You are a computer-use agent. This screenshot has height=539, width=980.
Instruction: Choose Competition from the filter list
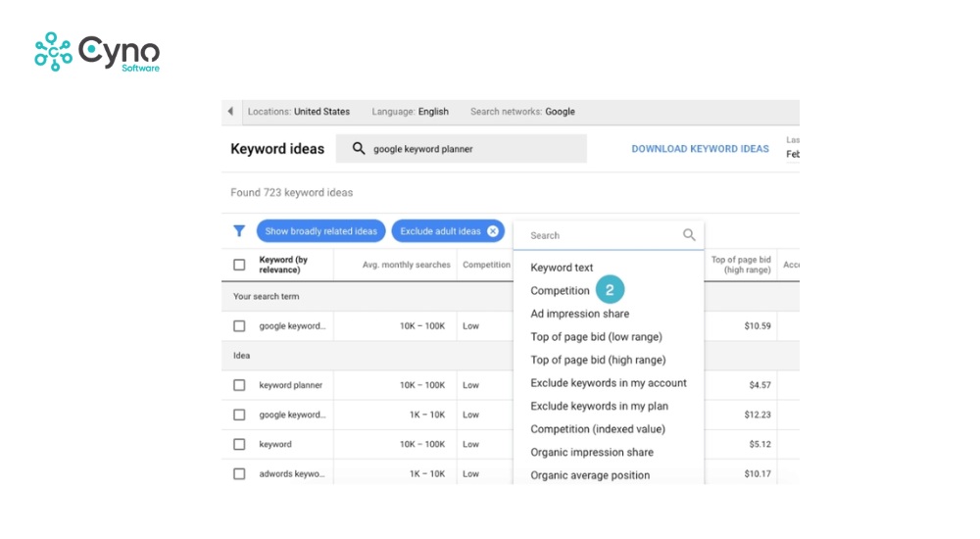560,291
